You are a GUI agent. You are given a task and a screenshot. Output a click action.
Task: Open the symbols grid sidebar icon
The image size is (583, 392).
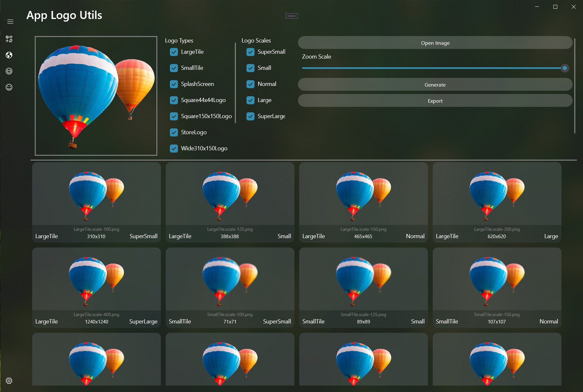click(9, 39)
